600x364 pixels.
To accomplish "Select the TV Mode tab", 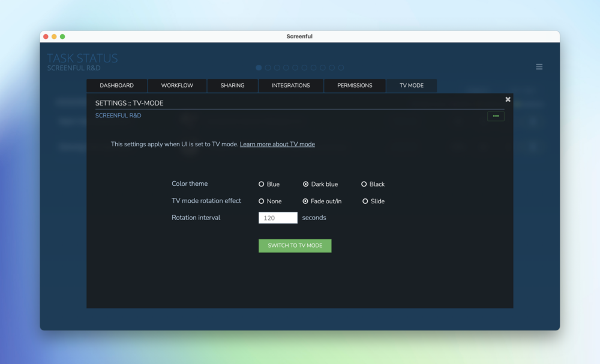I will (x=412, y=86).
